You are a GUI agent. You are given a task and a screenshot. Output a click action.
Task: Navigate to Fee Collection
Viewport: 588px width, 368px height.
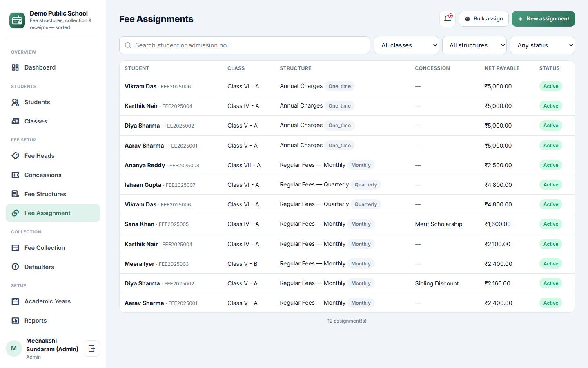pos(53,248)
